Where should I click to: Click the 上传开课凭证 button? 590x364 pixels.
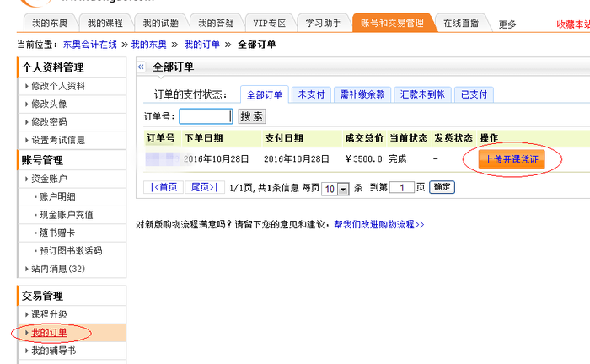tap(512, 158)
